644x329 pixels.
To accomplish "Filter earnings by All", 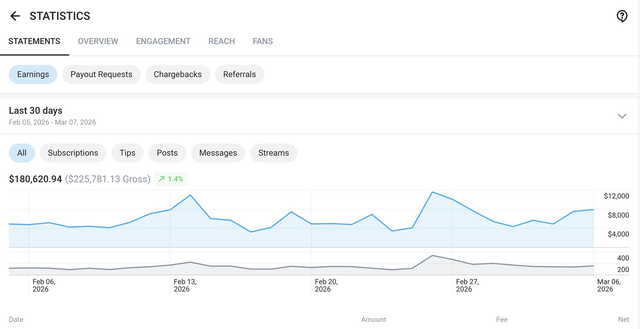I will [22, 153].
